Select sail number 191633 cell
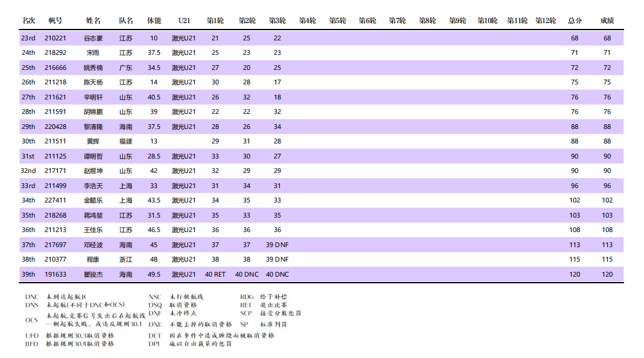 pos(55,274)
